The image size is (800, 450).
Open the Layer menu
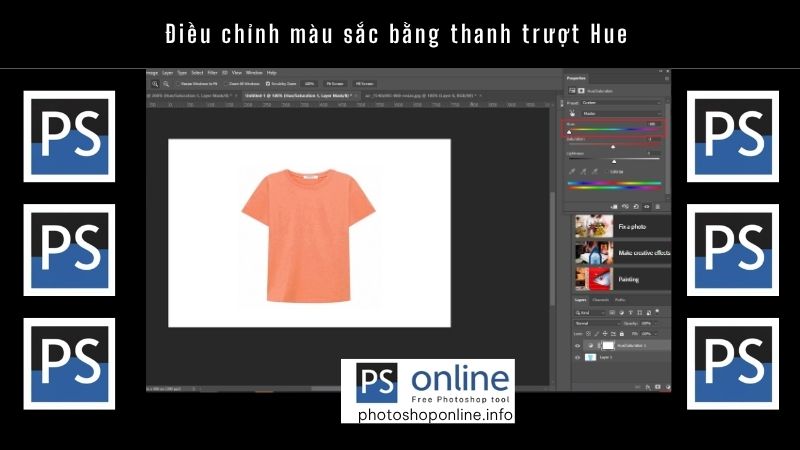pos(167,73)
